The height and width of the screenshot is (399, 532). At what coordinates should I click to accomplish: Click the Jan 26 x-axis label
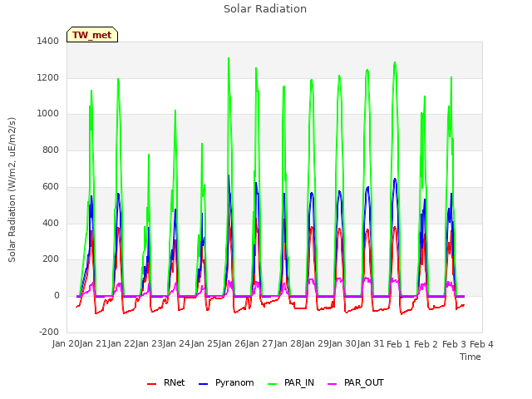(233, 344)
